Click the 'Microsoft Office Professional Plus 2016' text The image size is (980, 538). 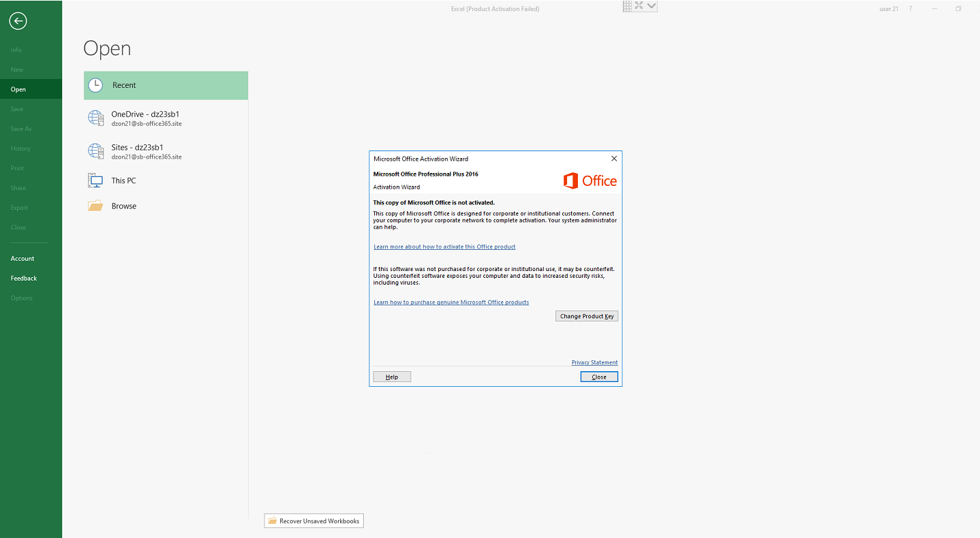pos(426,174)
